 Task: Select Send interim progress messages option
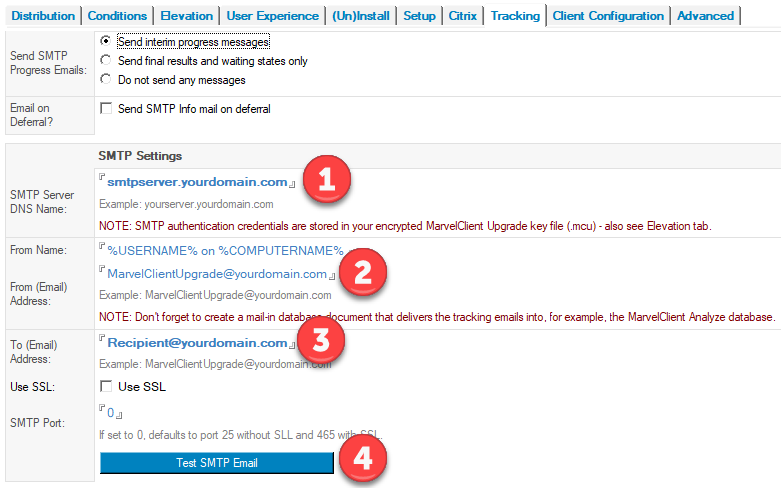(x=107, y=42)
